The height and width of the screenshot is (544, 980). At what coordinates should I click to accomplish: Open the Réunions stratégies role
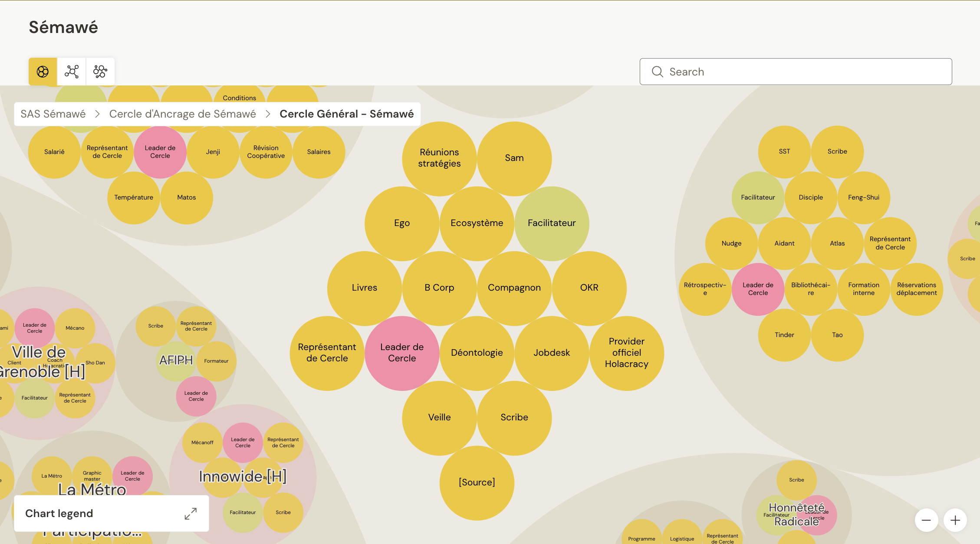point(439,158)
